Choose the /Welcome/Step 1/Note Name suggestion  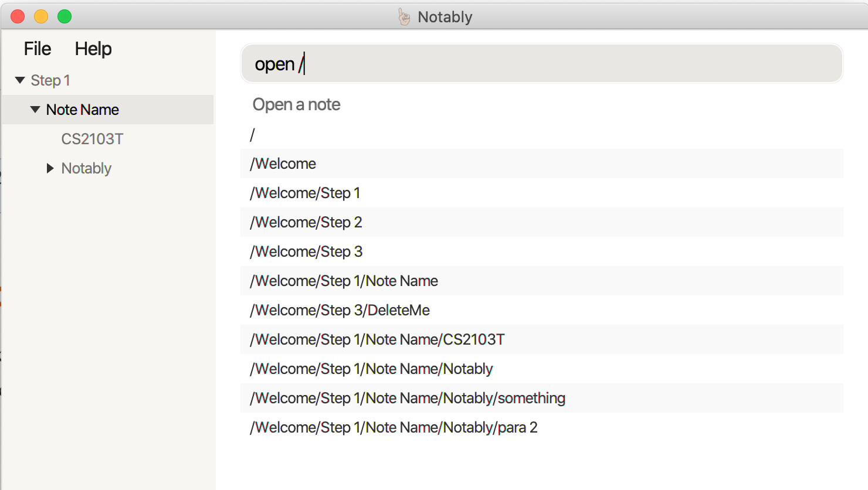(542, 281)
